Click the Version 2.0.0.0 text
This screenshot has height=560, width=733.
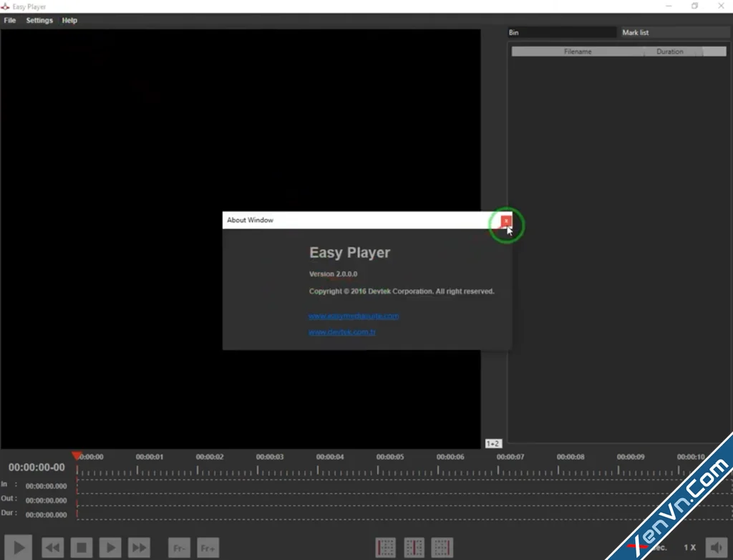[x=334, y=274]
